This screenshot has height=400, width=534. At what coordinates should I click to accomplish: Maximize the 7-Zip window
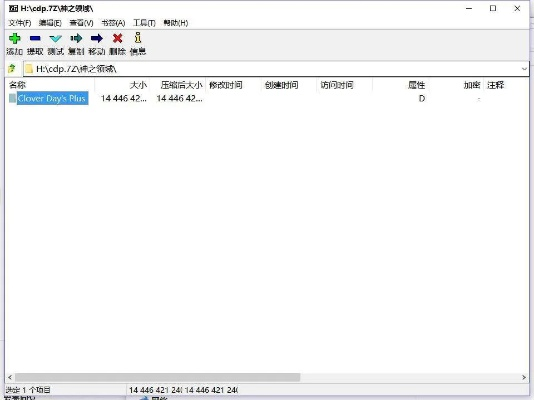pos(493,9)
